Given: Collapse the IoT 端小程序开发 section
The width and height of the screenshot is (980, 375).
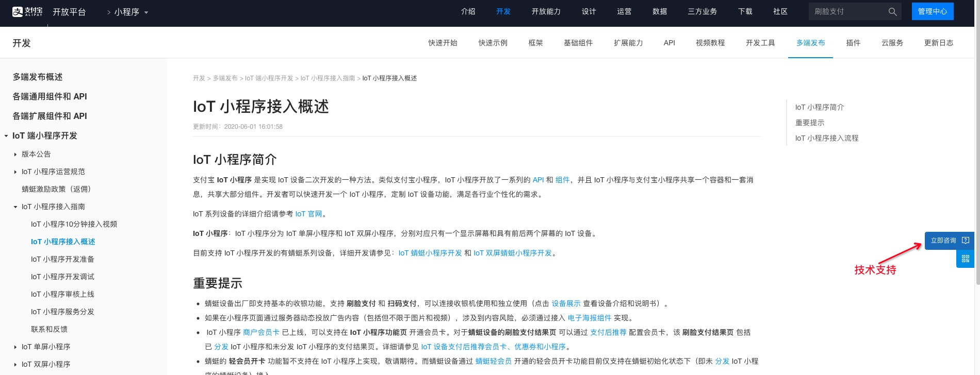Looking at the screenshot, I should pos(6,136).
